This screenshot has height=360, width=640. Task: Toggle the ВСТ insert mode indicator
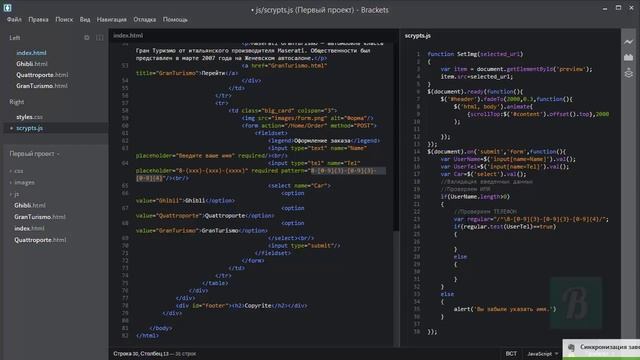511,354
